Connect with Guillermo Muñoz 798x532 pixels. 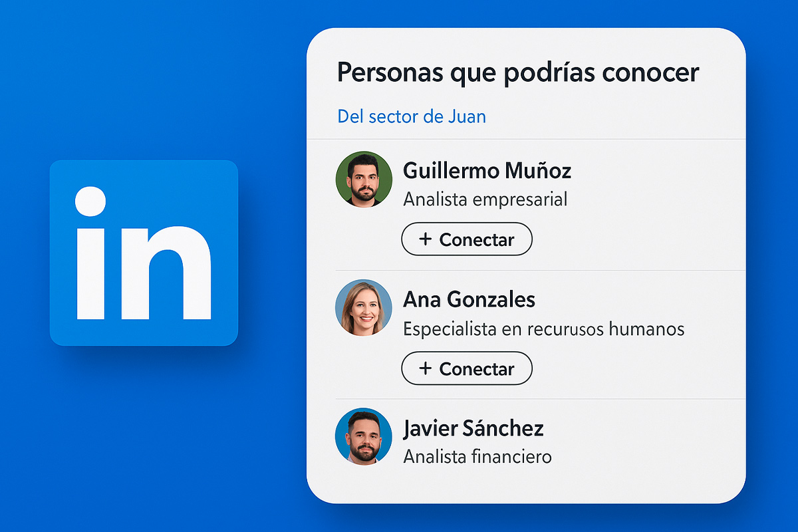pos(467,239)
